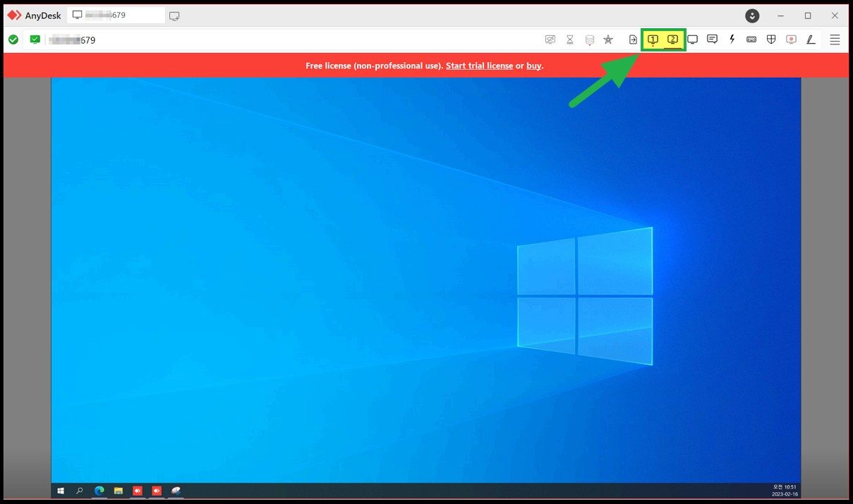Activate the whiteboard pen icon
The image size is (853, 504).
tap(811, 39)
